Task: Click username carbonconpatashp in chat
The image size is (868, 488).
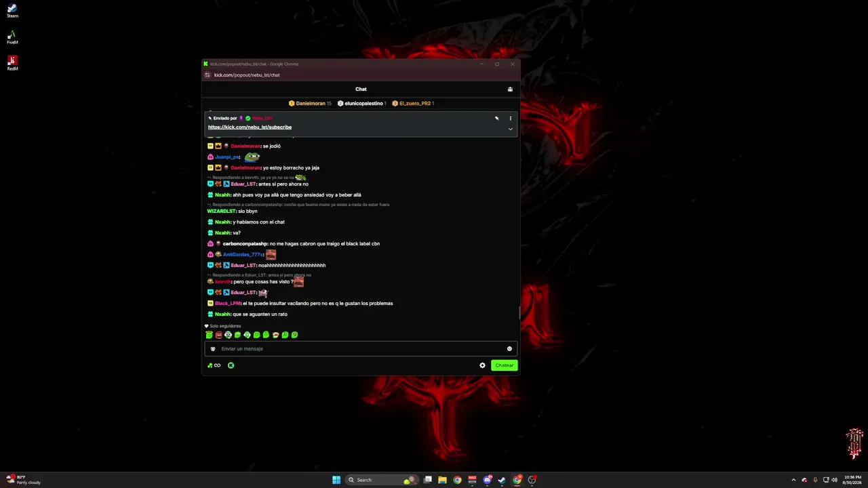Action: pyautogui.click(x=245, y=243)
